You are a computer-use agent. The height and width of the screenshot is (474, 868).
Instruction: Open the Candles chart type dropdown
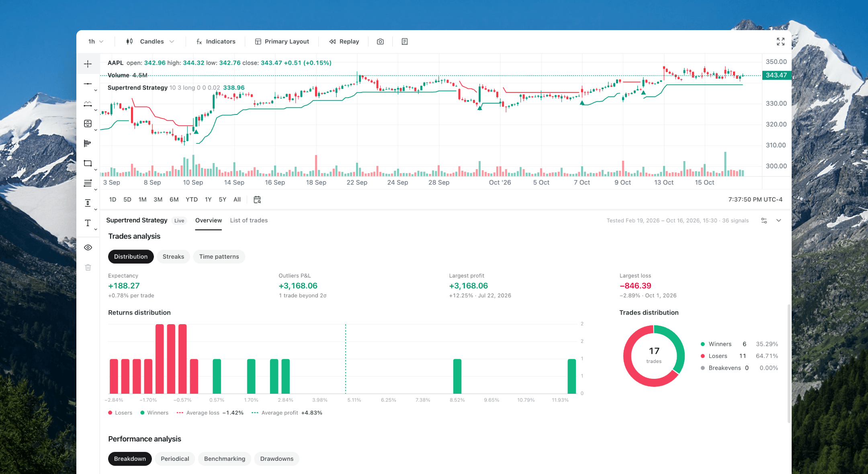(x=150, y=41)
